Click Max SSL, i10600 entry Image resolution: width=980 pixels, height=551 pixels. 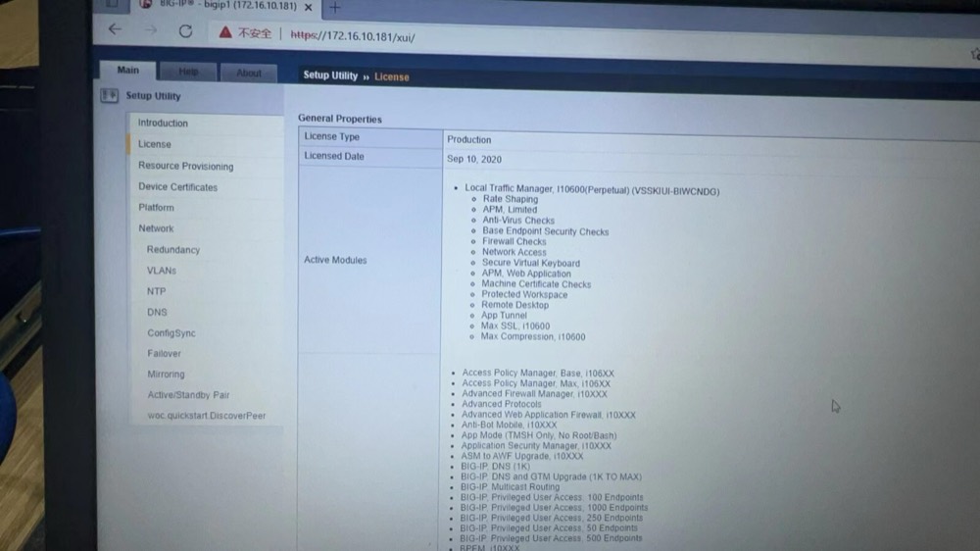[515, 326]
